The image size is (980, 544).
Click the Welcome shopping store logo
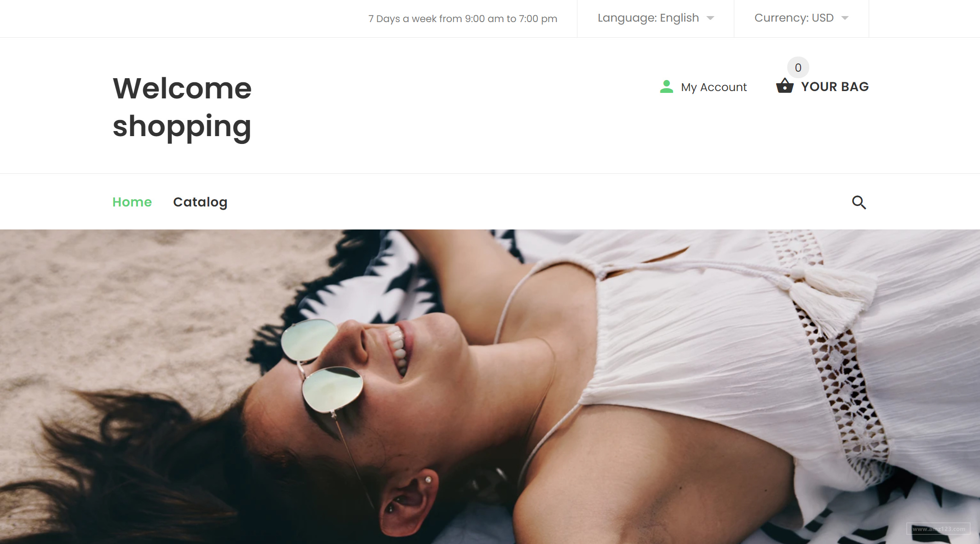point(182,107)
